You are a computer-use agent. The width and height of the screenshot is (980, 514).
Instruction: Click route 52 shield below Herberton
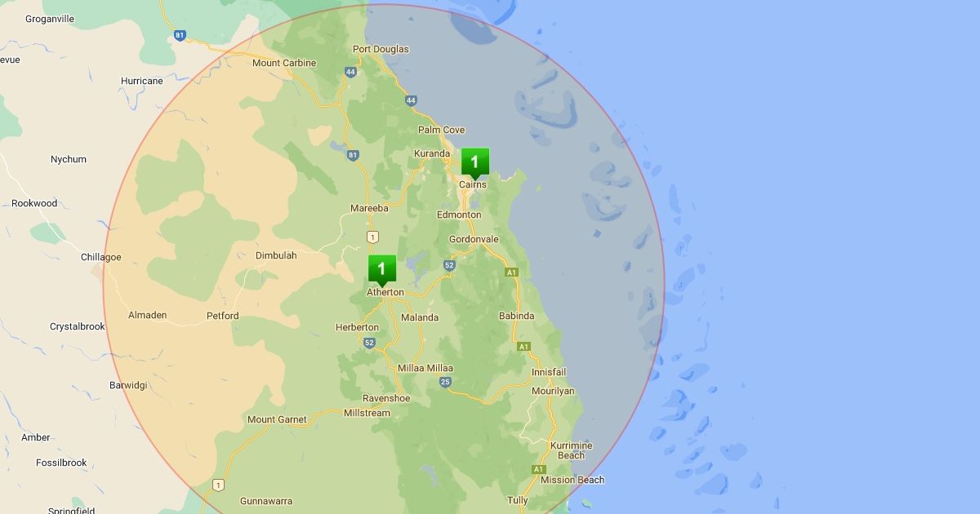(369, 343)
